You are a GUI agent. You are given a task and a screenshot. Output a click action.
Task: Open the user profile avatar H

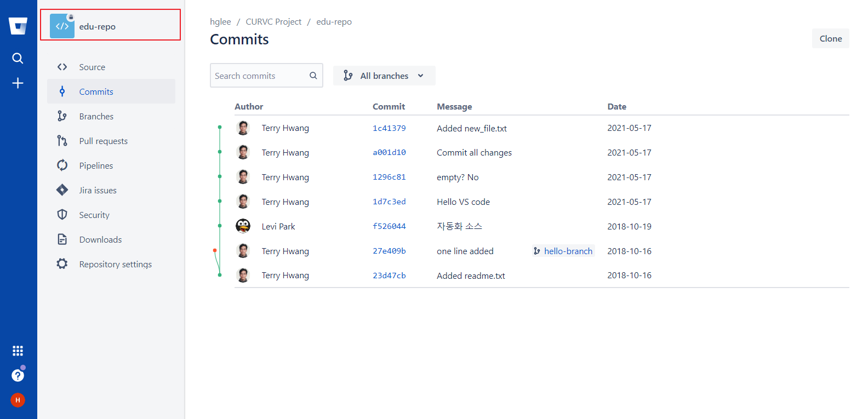pos(18,400)
